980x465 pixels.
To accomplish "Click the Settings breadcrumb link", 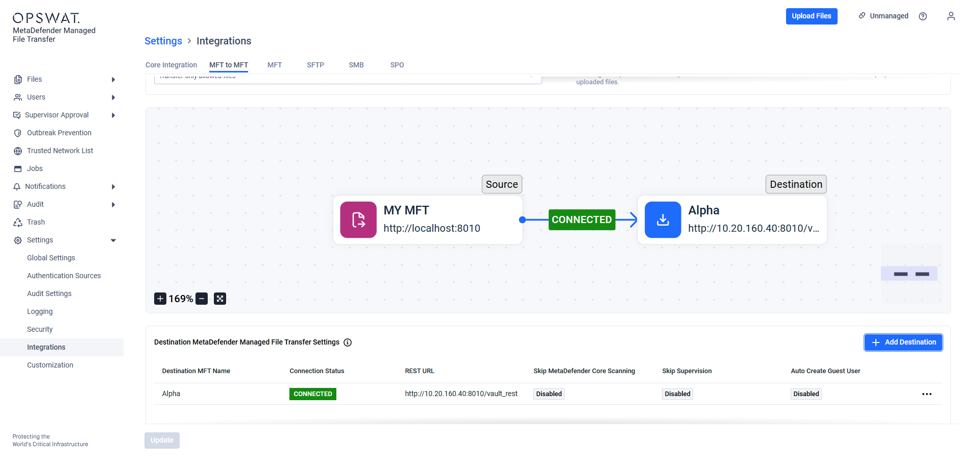I will coord(163,41).
